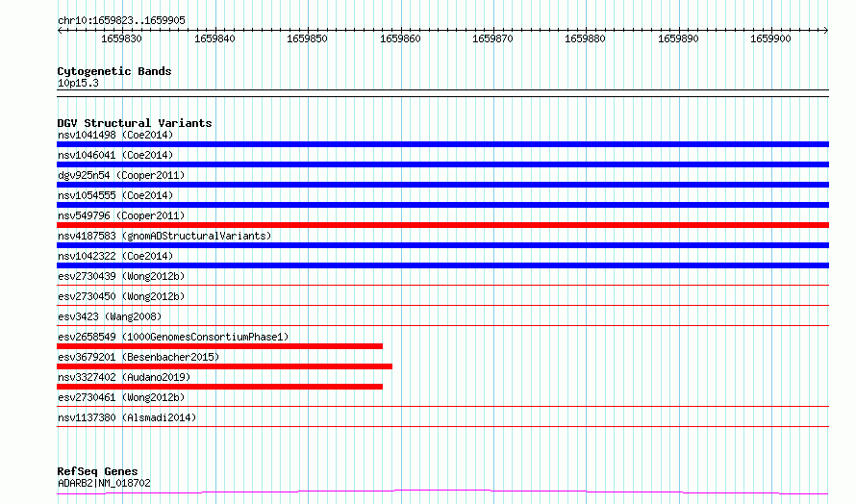Click ruler position 1659860
This screenshot has width=856, height=504.
coord(400,38)
